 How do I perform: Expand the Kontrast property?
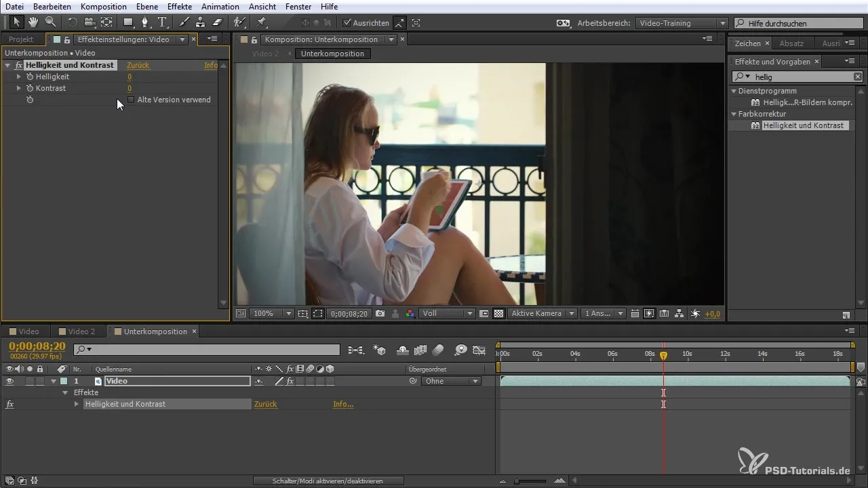tap(19, 88)
